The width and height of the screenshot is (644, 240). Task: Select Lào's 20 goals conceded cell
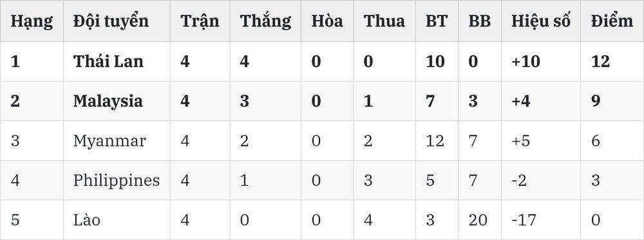click(x=478, y=220)
